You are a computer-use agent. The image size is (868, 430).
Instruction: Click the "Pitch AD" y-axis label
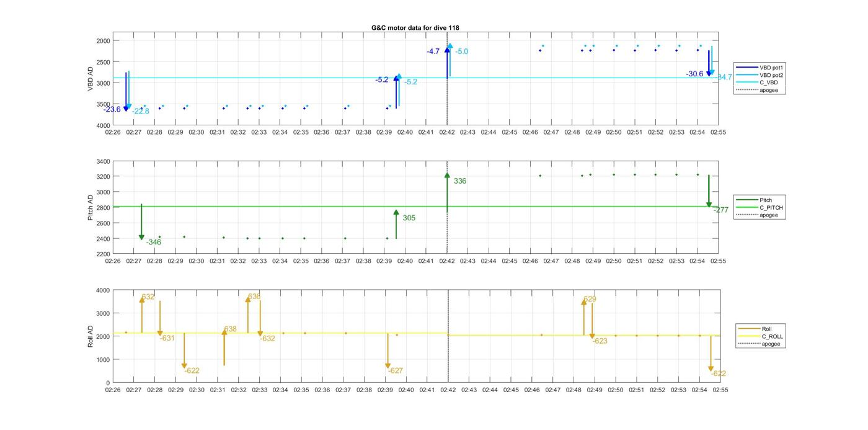[x=91, y=207]
